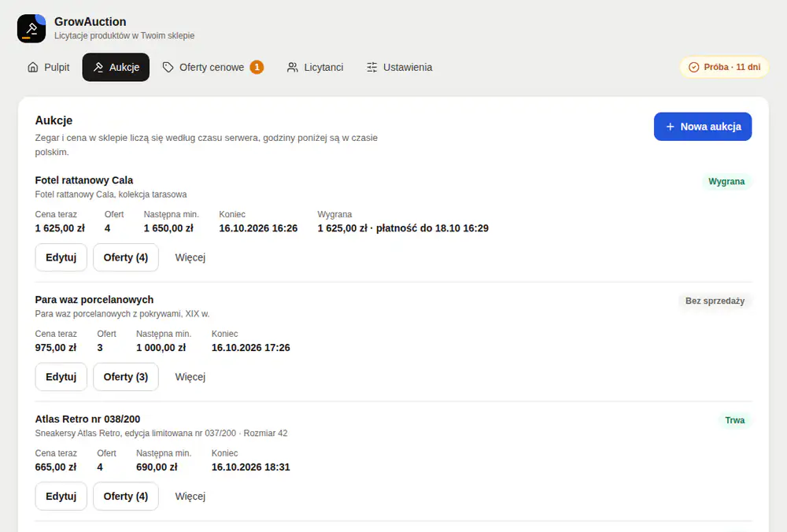Click the price 975,00 zł
Image resolution: width=787 pixels, height=532 pixels.
(x=56, y=348)
